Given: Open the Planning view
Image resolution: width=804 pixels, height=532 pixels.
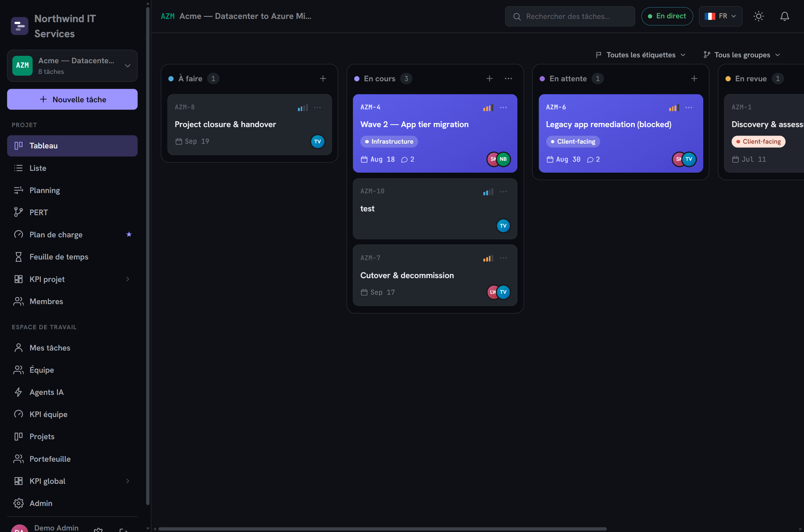Looking at the screenshot, I should [72, 190].
